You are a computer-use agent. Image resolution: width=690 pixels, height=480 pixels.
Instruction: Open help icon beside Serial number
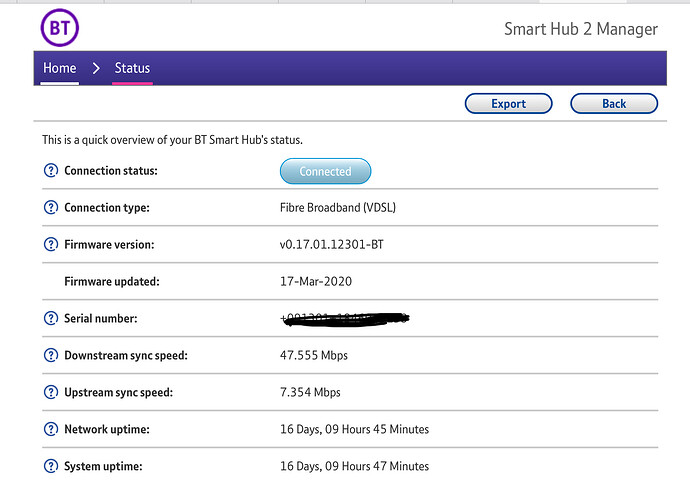pyautogui.click(x=51, y=318)
